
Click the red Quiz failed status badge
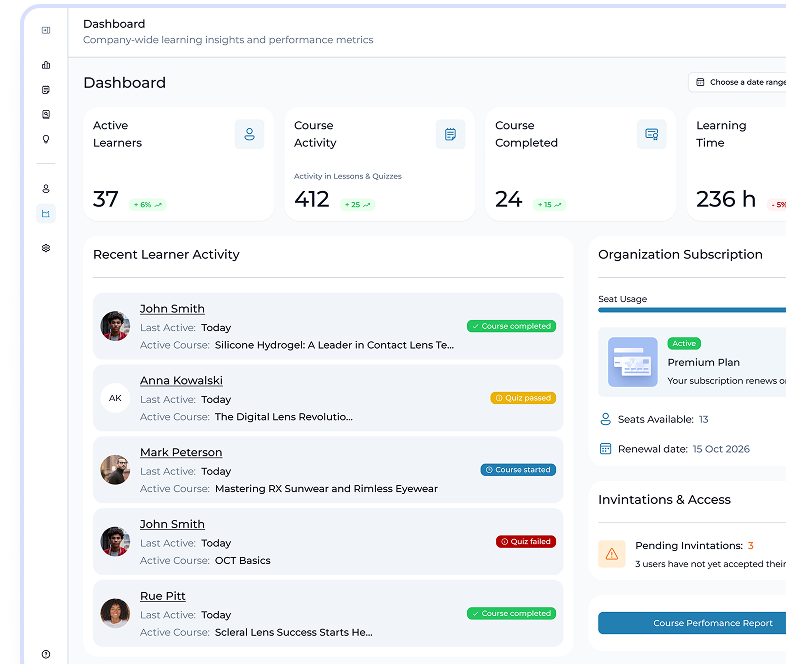[525, 542]
